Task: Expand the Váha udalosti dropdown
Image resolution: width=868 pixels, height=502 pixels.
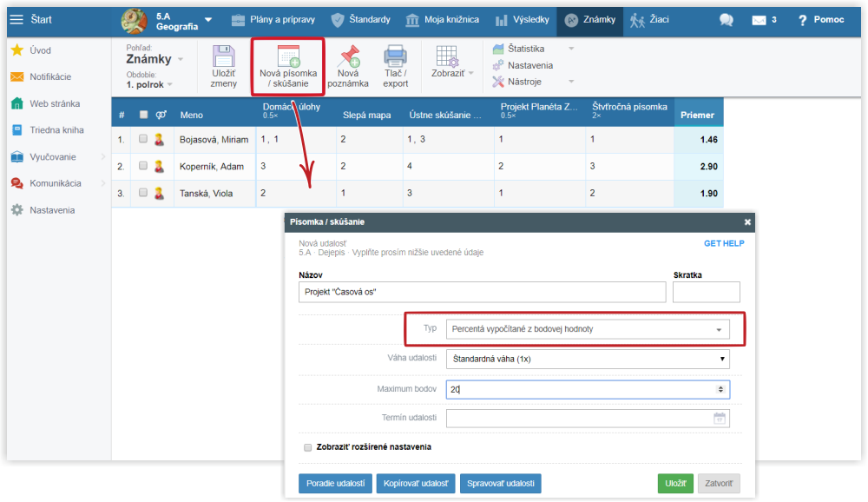Action: tap(587, 360)
